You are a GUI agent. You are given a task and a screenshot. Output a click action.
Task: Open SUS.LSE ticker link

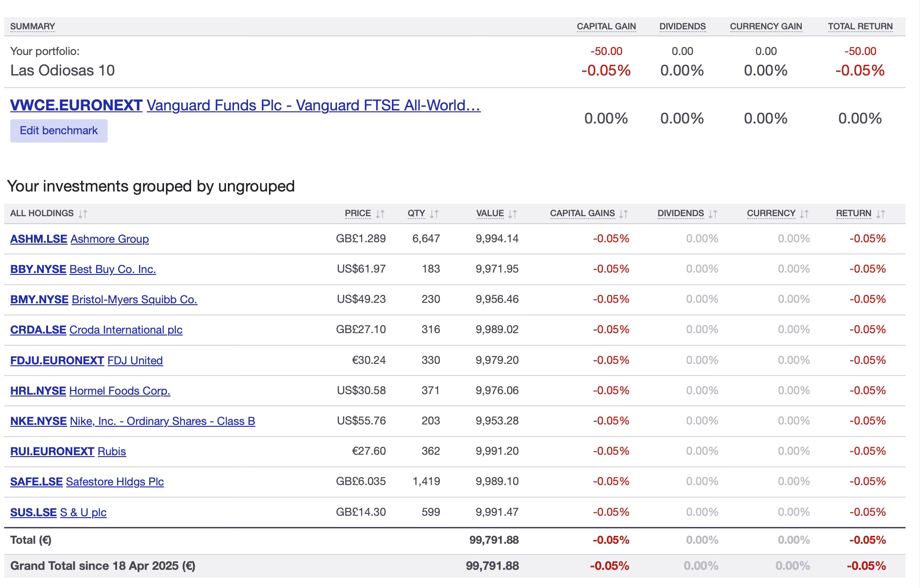pyautogui.click(x=34, y=513)
